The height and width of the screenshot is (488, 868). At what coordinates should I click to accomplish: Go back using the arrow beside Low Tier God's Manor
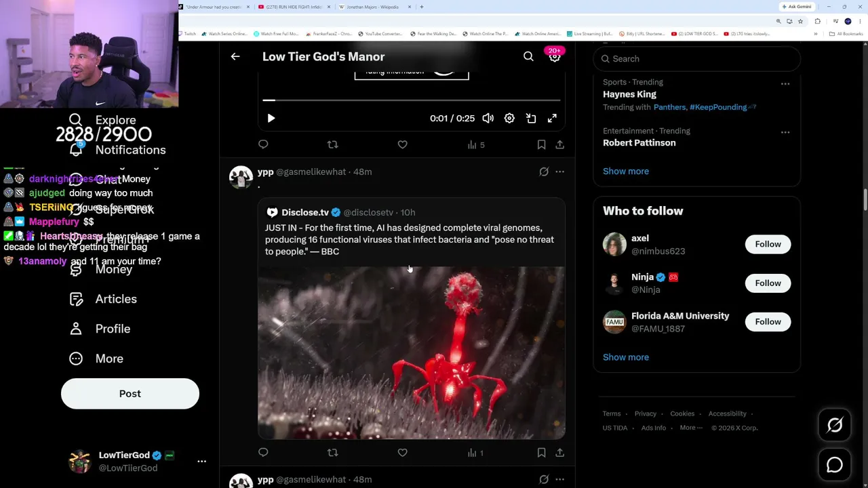[235, 57]
